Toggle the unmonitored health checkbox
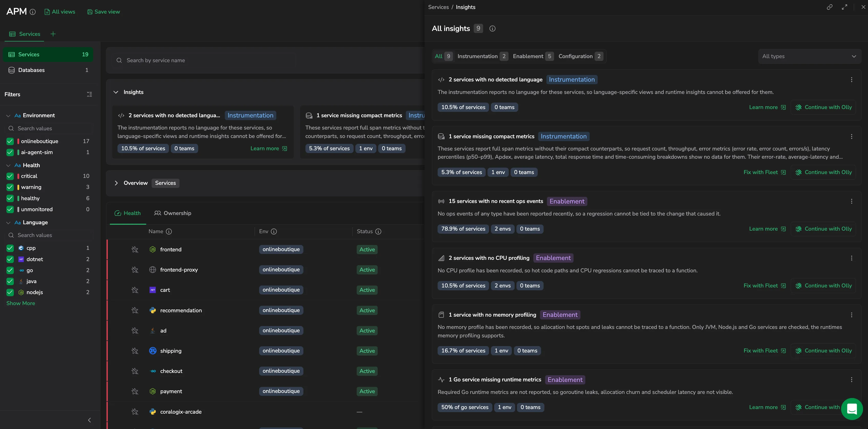The image size is (868, 429). [10, 209]
